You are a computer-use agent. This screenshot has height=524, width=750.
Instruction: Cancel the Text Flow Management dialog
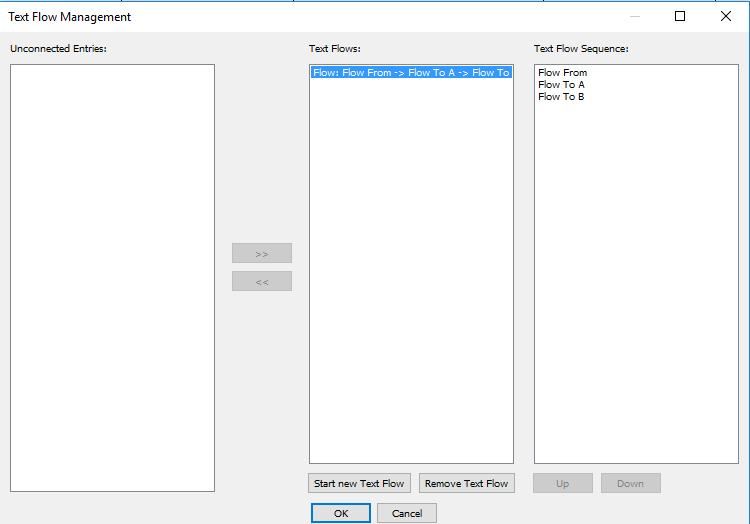407,513
